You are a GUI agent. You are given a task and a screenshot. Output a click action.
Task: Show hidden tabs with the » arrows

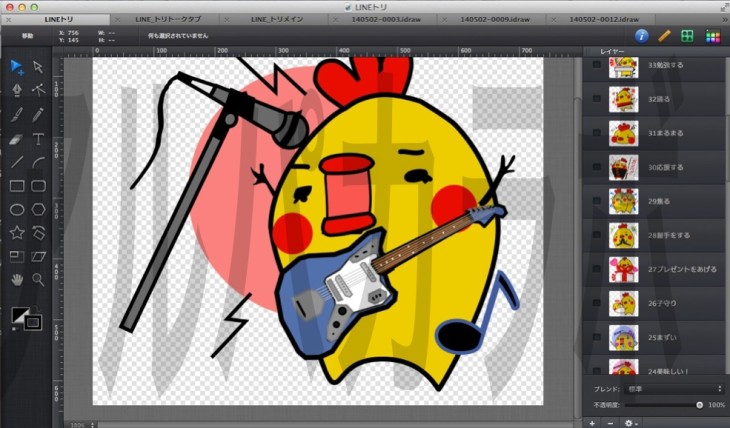(x=724, y=20)
